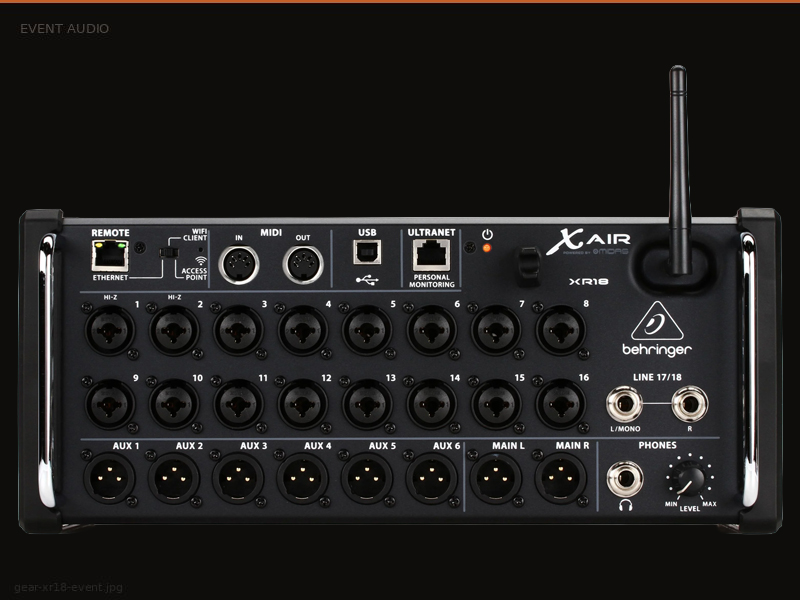Click input 9 combo jack

[110, 404]
